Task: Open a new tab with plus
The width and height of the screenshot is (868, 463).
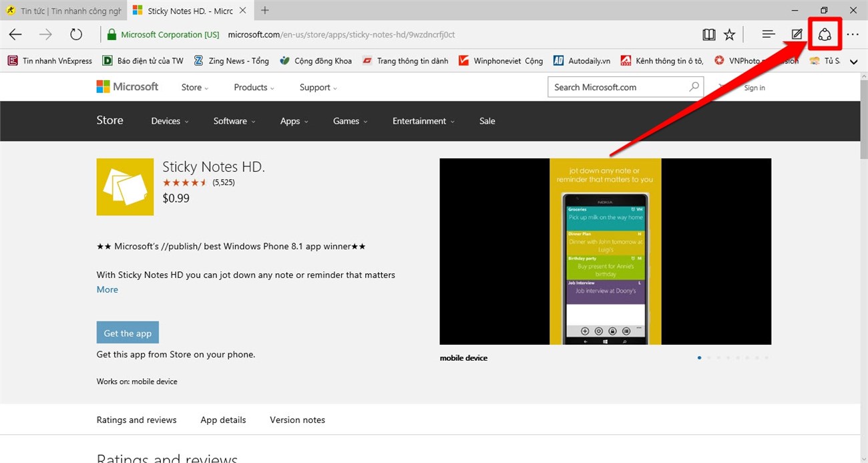Action: tap(265, 10)
